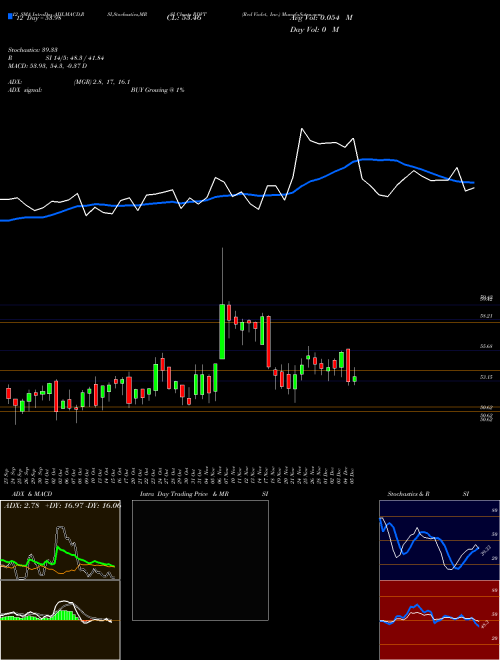Click the 55.68 price axis label
Viewport: 500px width, 660px height.
coord(487,346)
